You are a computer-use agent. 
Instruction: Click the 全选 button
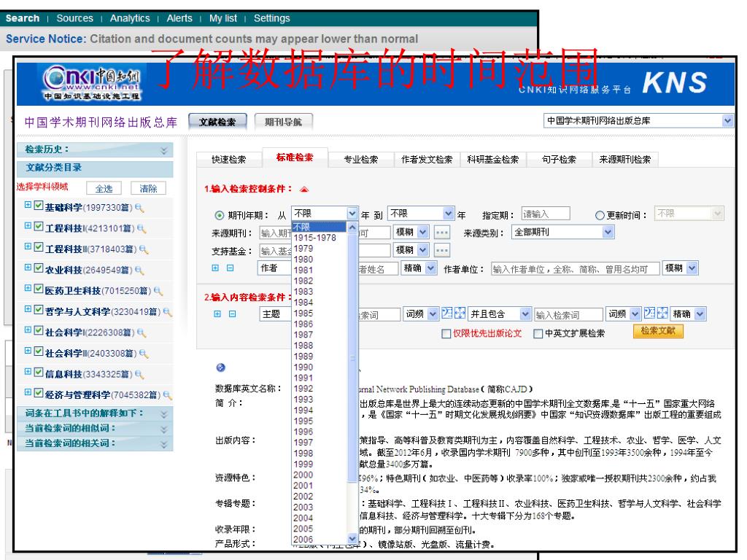point(104,189)
